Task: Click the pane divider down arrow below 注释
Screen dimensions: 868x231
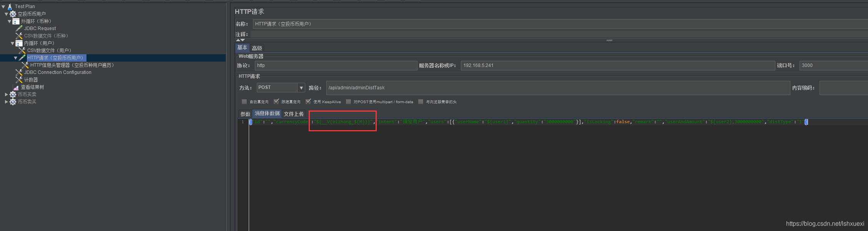Action: [x=243, y=40]
